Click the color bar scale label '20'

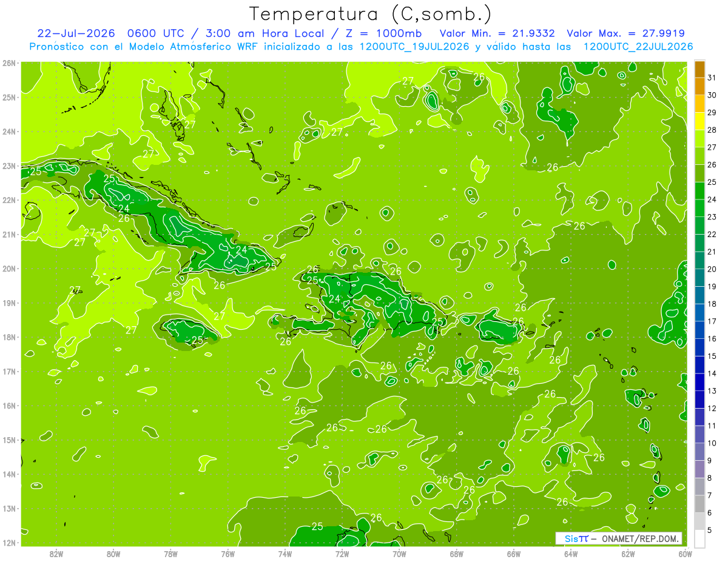coord(712,269)
